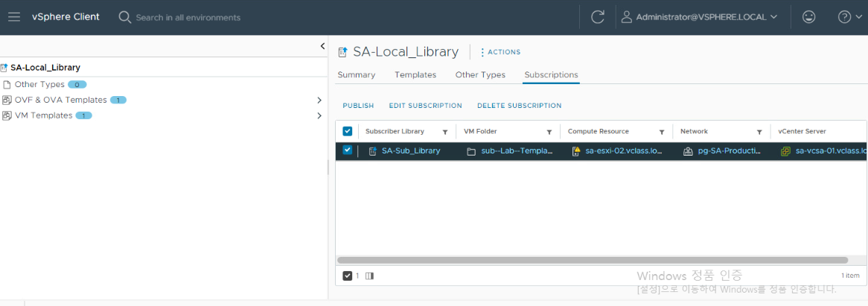This screenshot has height=306, width=868.
Task: Click the Other Types count badge 0
Action: point(77,85)
